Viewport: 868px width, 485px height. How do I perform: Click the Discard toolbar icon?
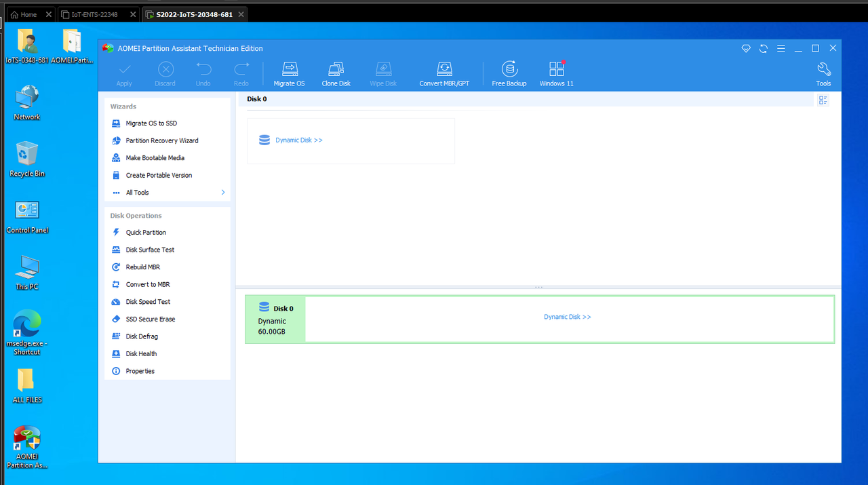coord(165,69)
